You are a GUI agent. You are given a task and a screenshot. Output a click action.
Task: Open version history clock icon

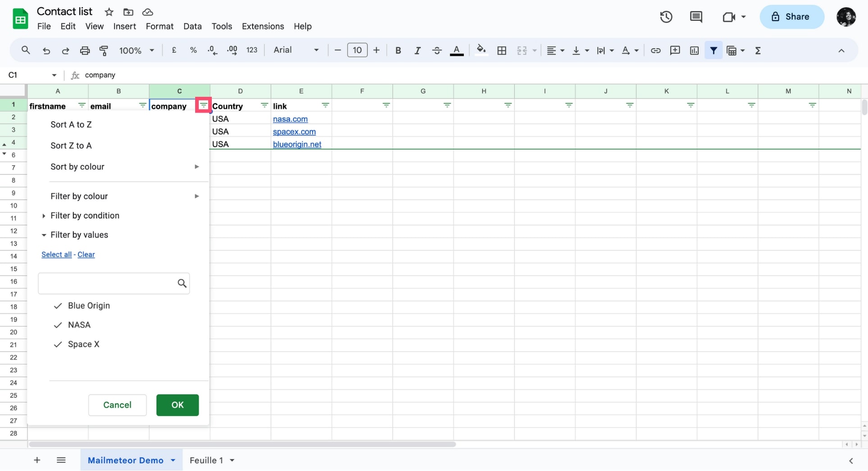(666, 17)
